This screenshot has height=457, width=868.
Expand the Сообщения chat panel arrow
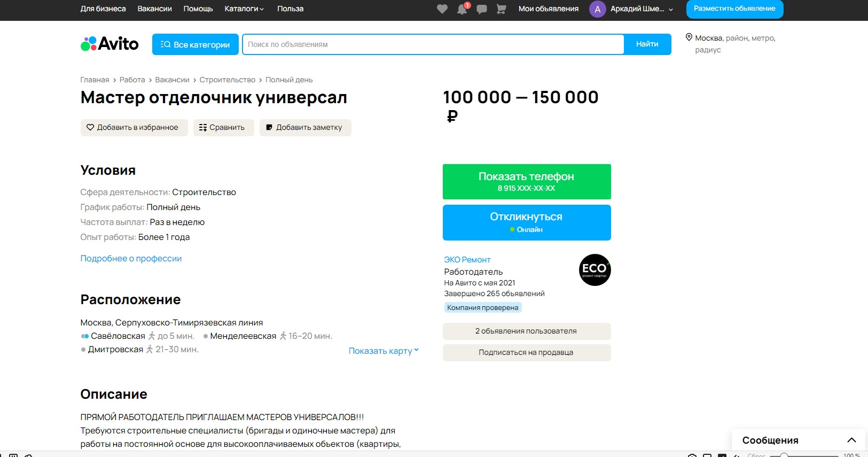(x=851, y=440)
